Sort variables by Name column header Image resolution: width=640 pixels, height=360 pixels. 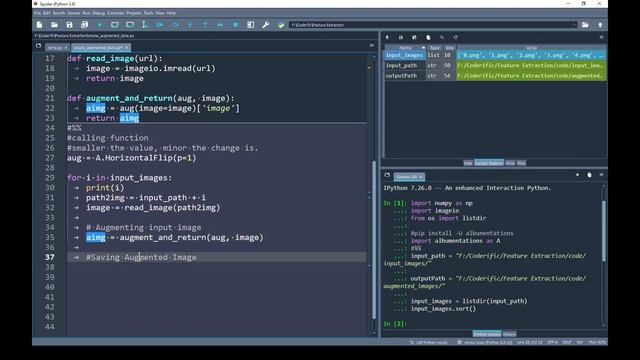406,48
